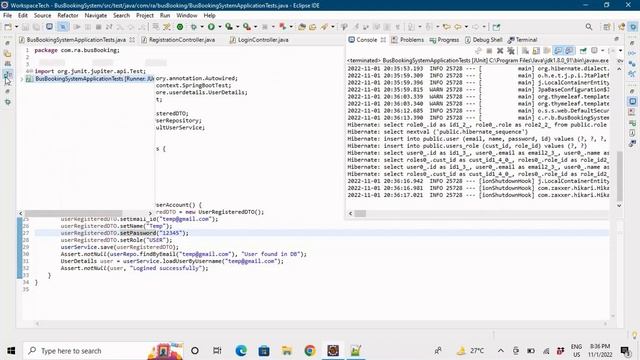Open File Explorer from taskbar
640x360 pixels.
[x=287, y=351]
